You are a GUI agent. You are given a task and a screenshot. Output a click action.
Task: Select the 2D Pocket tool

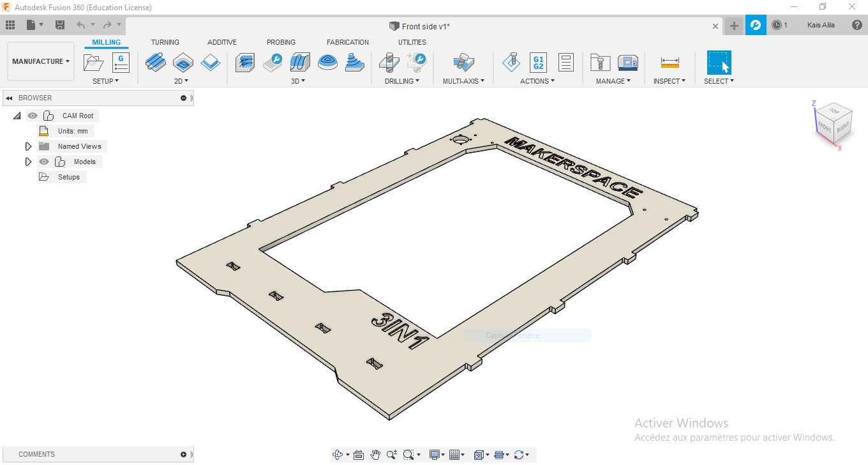coord(183,62)
